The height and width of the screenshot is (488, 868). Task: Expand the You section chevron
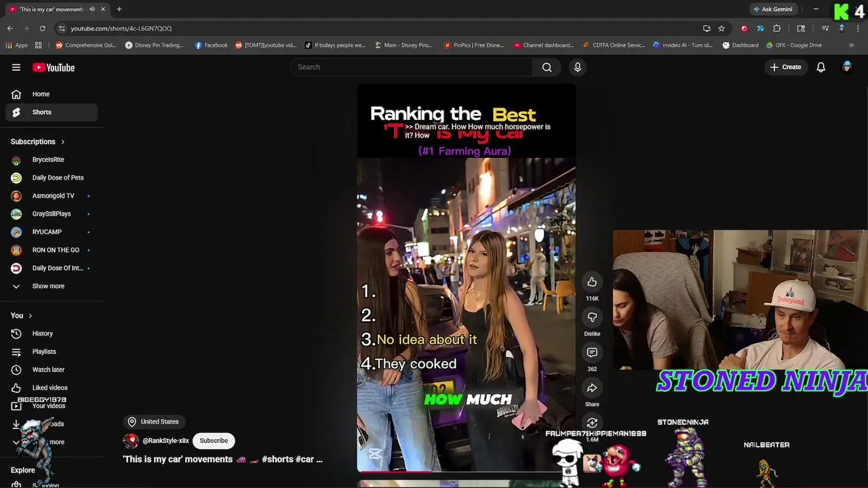[x=30, y=316]
